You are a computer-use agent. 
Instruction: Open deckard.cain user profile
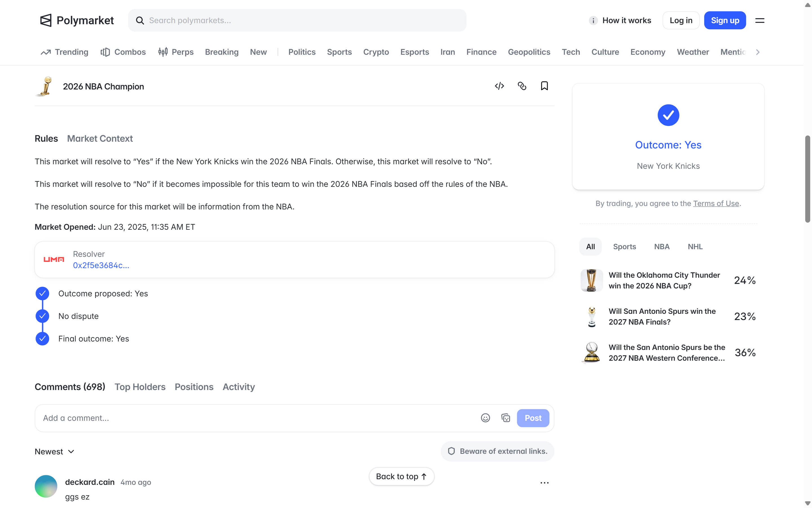[x=90, y=482]
